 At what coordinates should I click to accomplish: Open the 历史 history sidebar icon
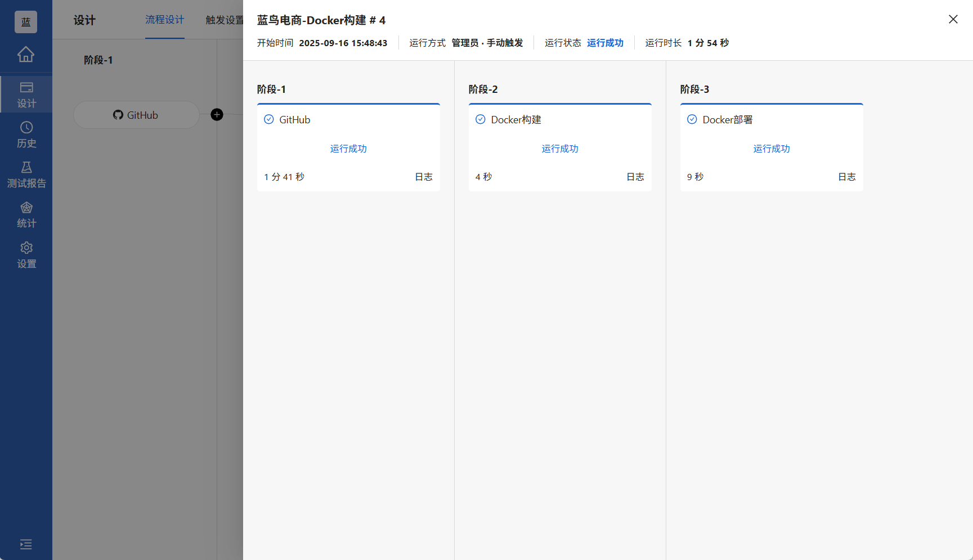click(x=26, y=135)
